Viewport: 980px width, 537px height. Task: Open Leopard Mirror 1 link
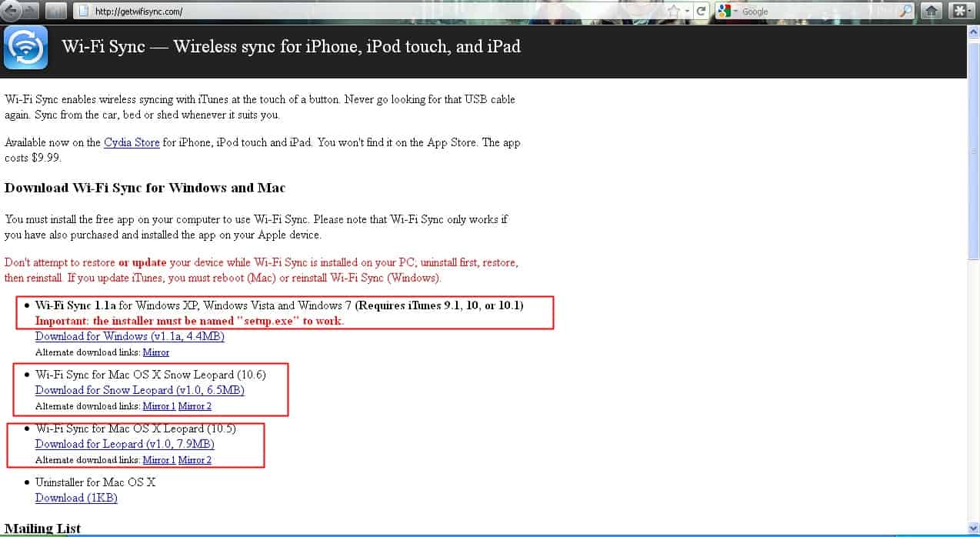tap(159, 460)
